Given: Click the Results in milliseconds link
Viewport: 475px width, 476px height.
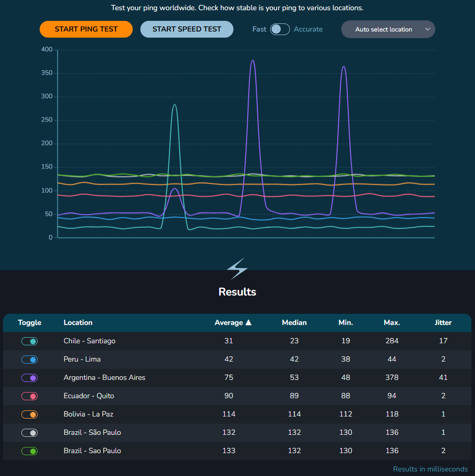Looking at the screenshot, I should tap(430, 469).
